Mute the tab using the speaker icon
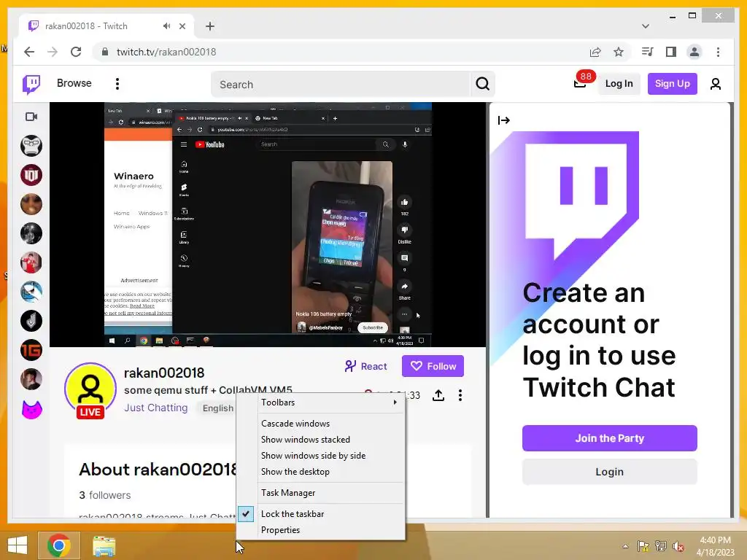The height and width of the screenshot is (560, 747). coord(166,26)
